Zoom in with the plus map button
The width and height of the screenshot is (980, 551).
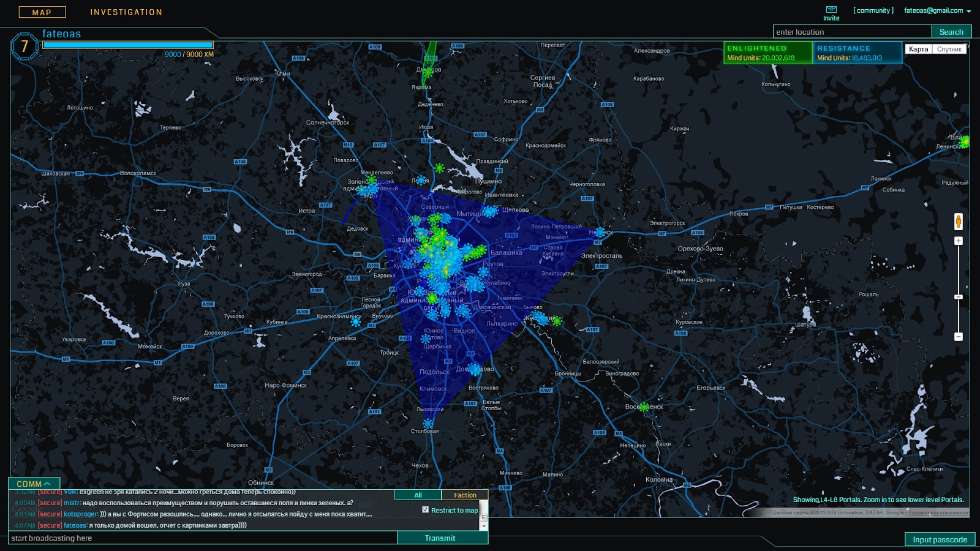959,241
